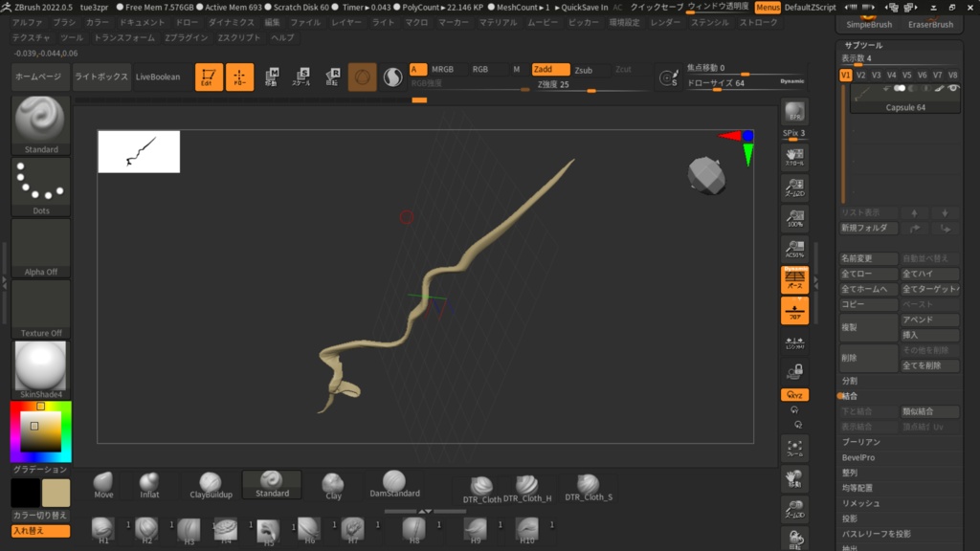This screenshot has height=551, width=980.
Task: Expand the 分割 (Split) section
Action: click(850, 381)
